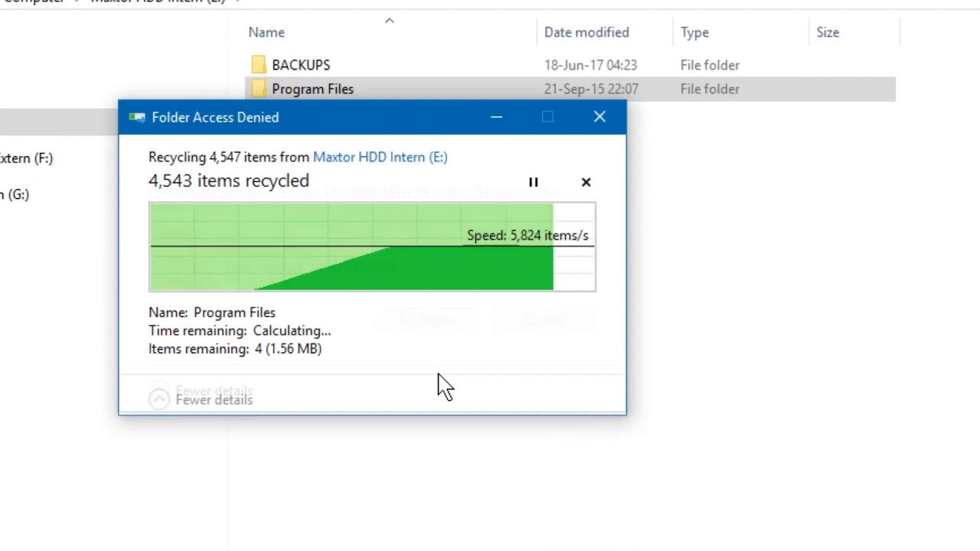Sort files by the Name column

point(266,32)
